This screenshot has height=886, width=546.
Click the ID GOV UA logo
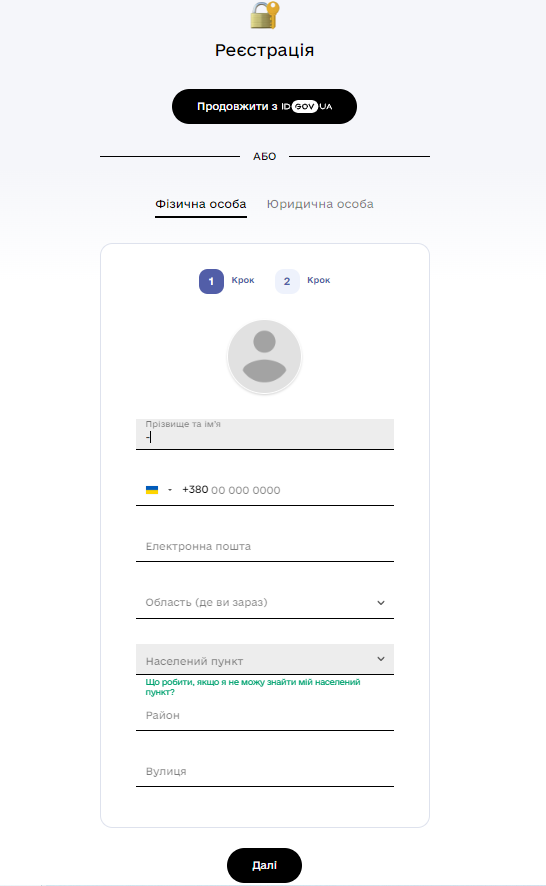pyautogui.click(x=307, y=106)
